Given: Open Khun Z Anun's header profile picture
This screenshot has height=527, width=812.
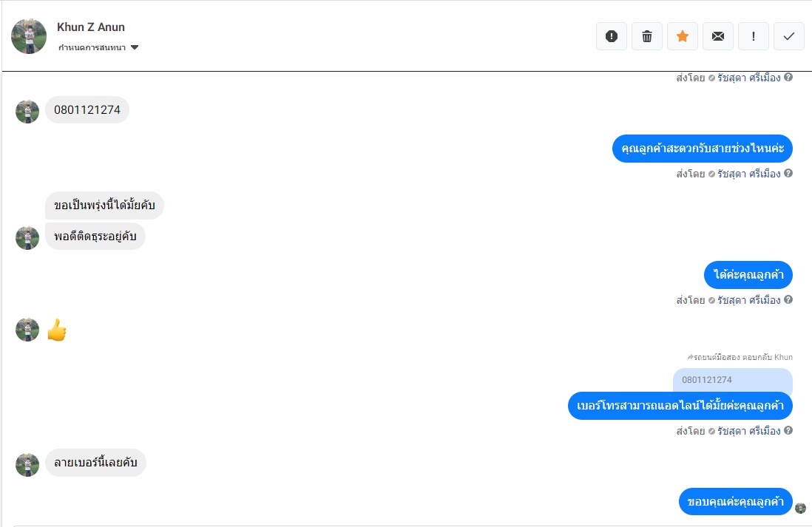Looking at the screenshot, I should [29, 36].
